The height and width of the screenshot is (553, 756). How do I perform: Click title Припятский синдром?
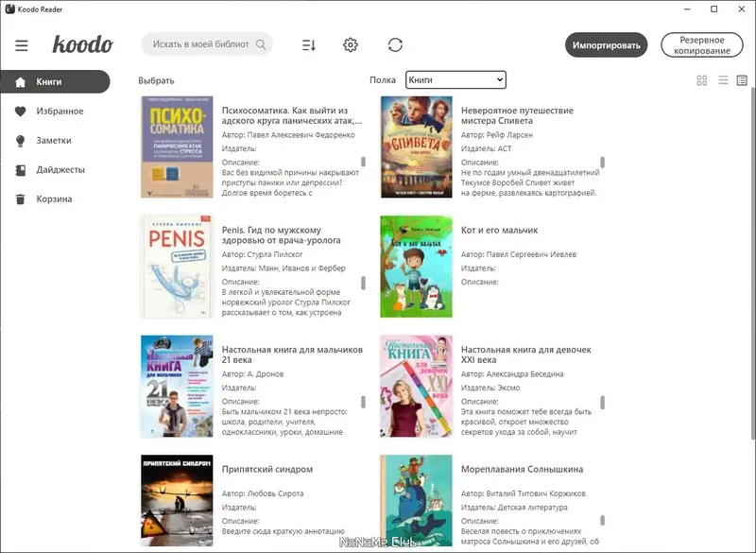click(x=267, y=469)
